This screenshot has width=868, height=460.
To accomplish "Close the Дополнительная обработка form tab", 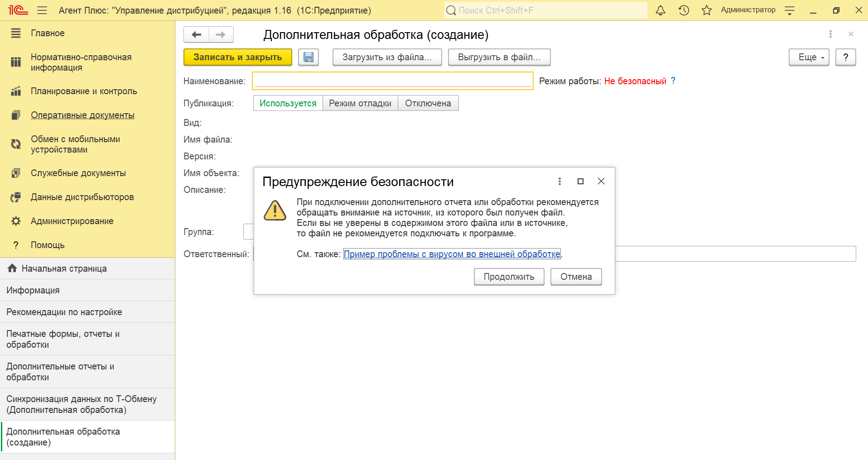I will (851, 34).
